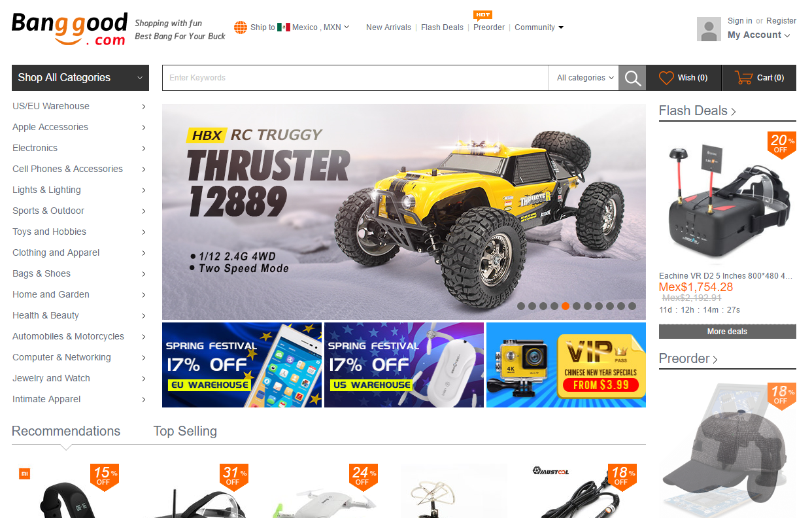
Task: Open the My Account dropdown
Action: 758,35
